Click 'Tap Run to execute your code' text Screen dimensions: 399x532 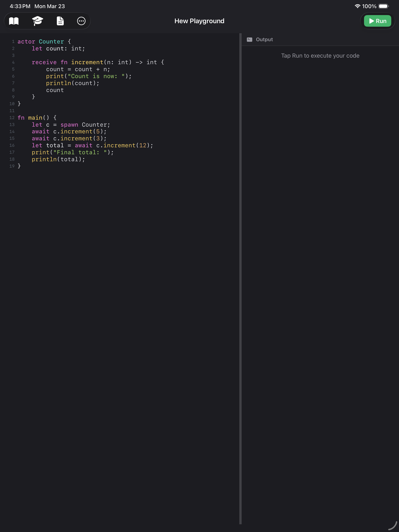tap(320, 56)
